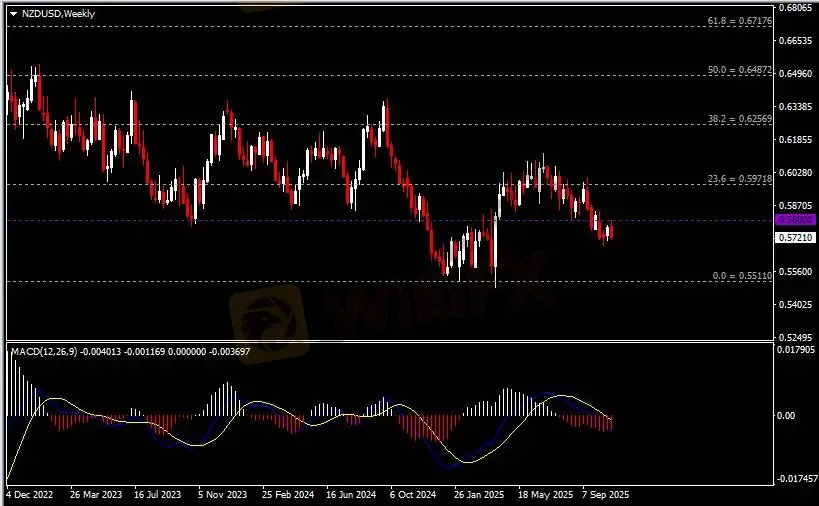This screenshot has width=819, height=506.
Task: Click the 0.52495 price axis label
Action: point(796,337)
